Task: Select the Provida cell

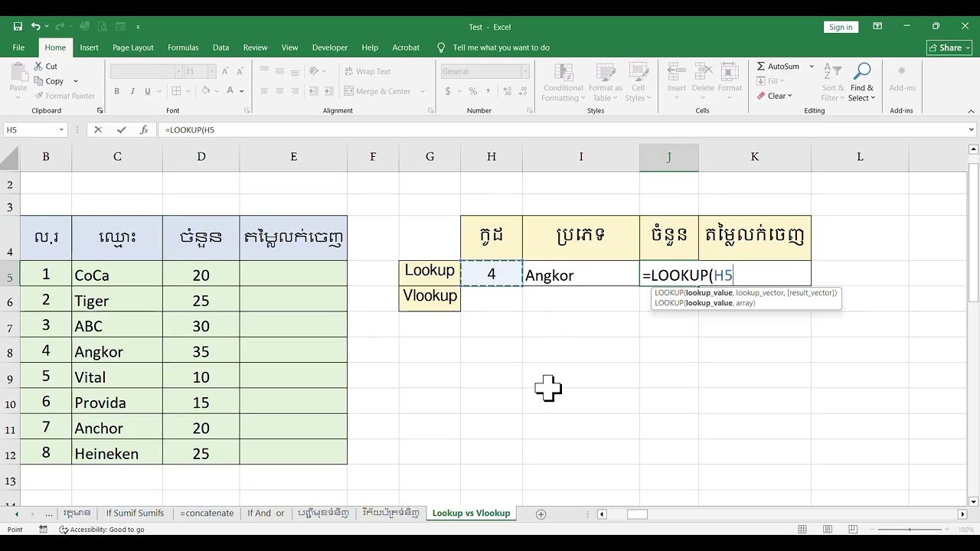Action: pos(117,402)
